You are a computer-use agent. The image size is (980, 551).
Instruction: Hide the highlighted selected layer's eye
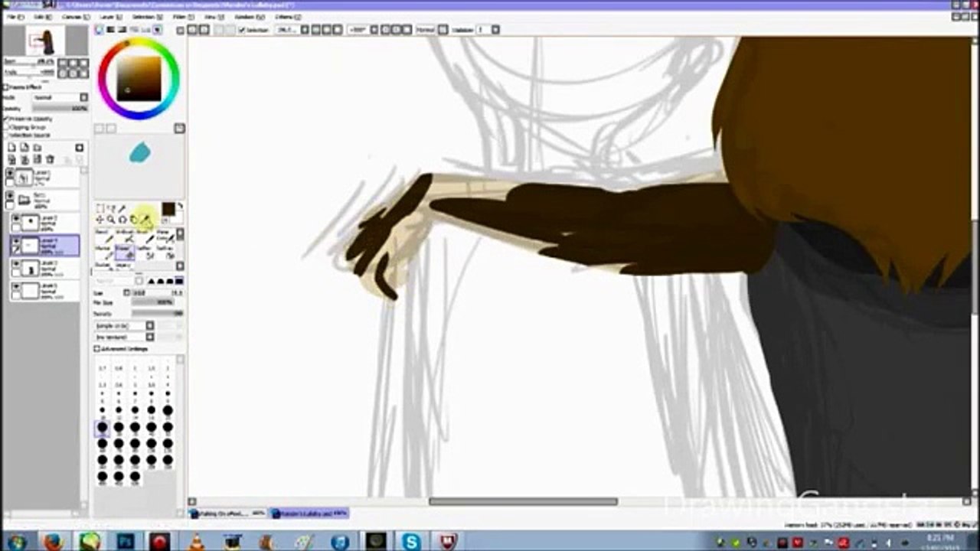click(16, 242)
